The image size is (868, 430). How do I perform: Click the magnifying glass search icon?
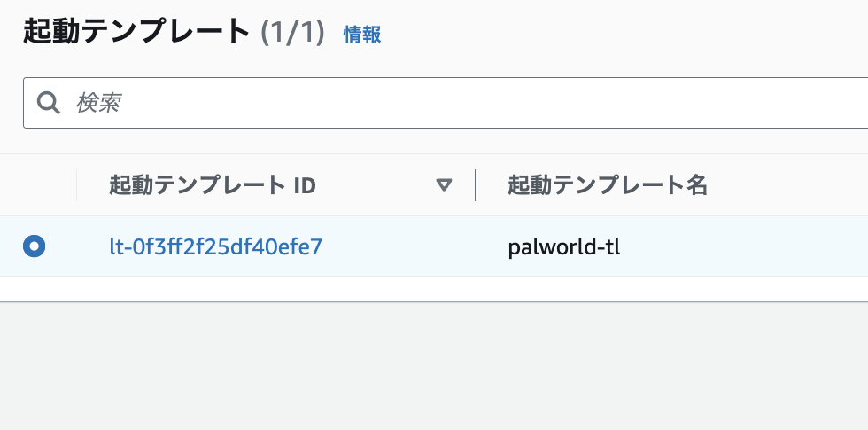click(48, 103)
